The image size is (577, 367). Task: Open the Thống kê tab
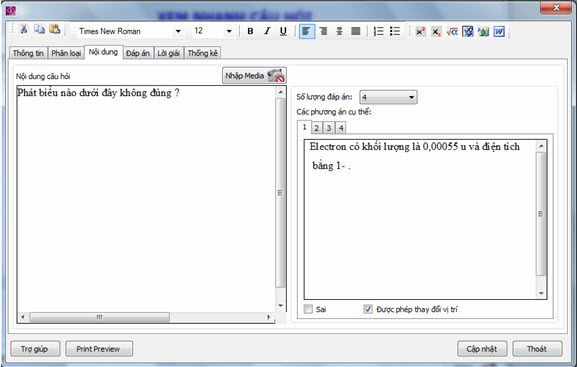coord(202,53)
